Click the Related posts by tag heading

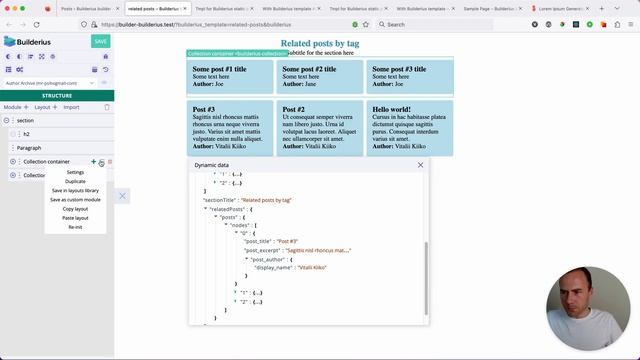[x=320, y=43]
